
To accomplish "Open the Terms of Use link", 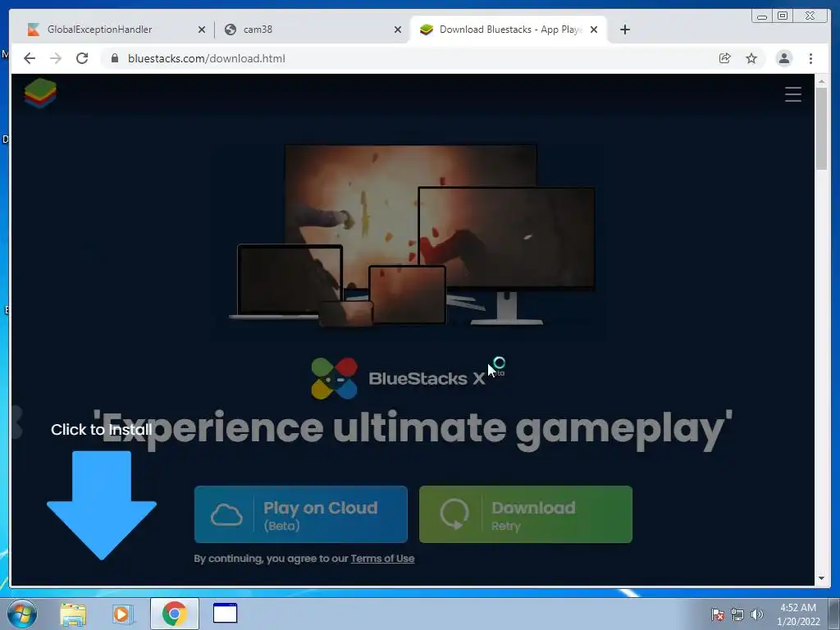I will pos(382,558).
